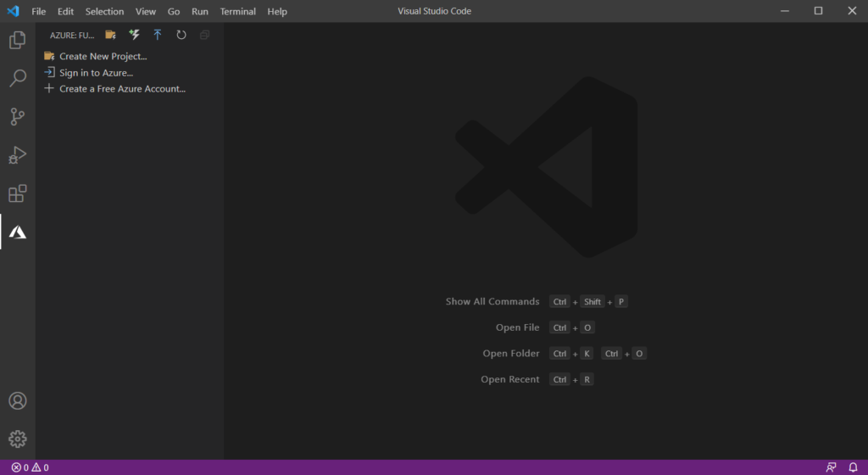Screen dimensions: 868x475
Task: Click the K key hint
Action: coord(587,353)
